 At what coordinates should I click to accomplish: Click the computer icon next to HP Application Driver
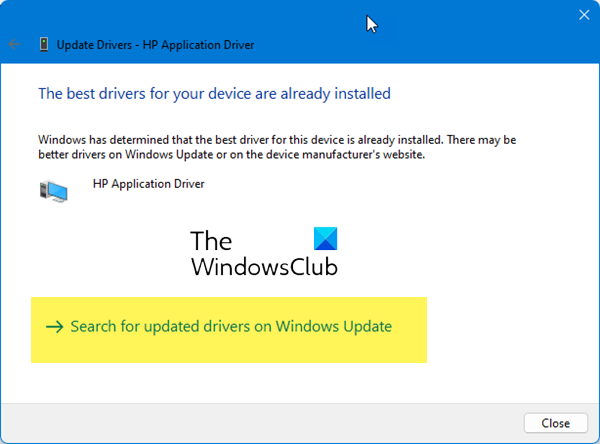pyautogui.click(x=54, y=191)
